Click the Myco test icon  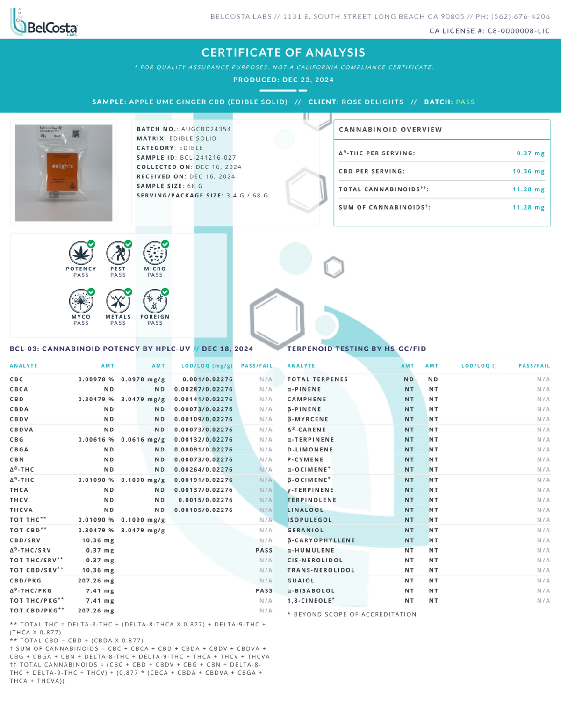[80, 301]
